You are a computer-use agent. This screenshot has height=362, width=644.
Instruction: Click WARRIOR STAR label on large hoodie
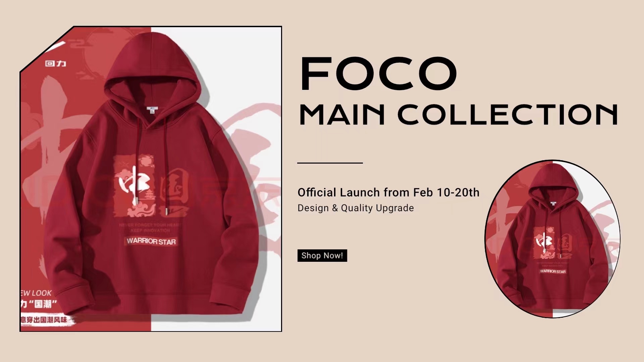[x=151, y=241]
